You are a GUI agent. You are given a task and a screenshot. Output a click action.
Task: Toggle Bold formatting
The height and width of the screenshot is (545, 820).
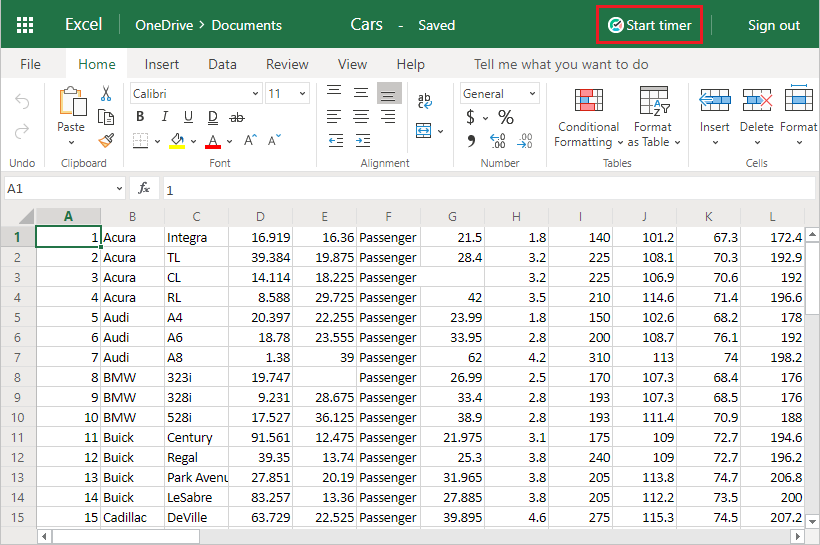pos(140,117)
